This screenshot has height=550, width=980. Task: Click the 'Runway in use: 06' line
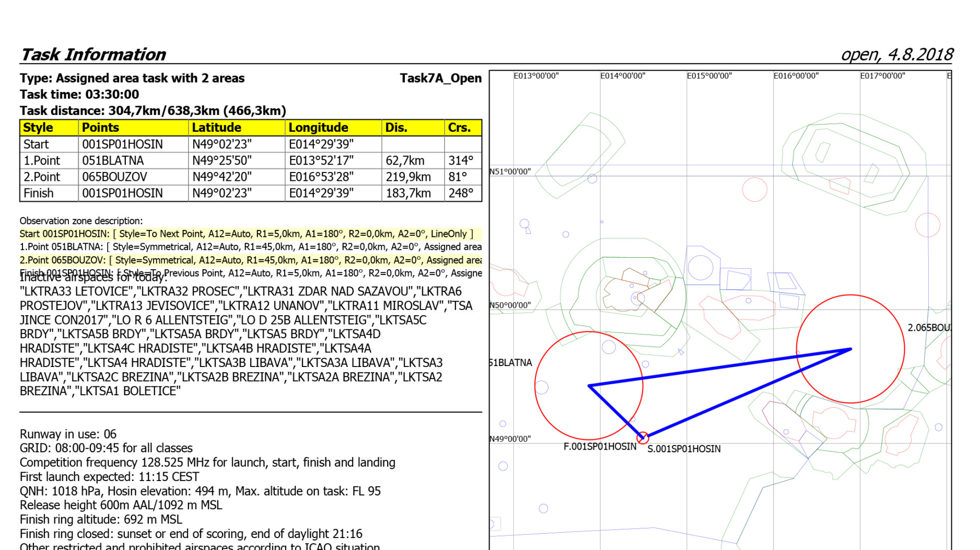pyautogui.click(x=68, y=434)
